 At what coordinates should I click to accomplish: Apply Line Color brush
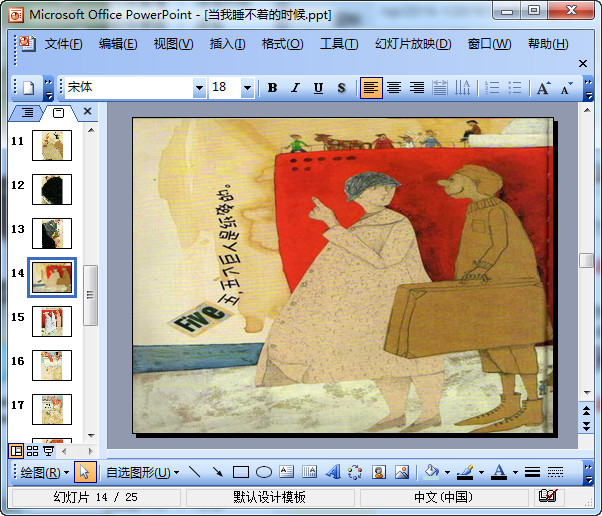click(x=465, y=472)
